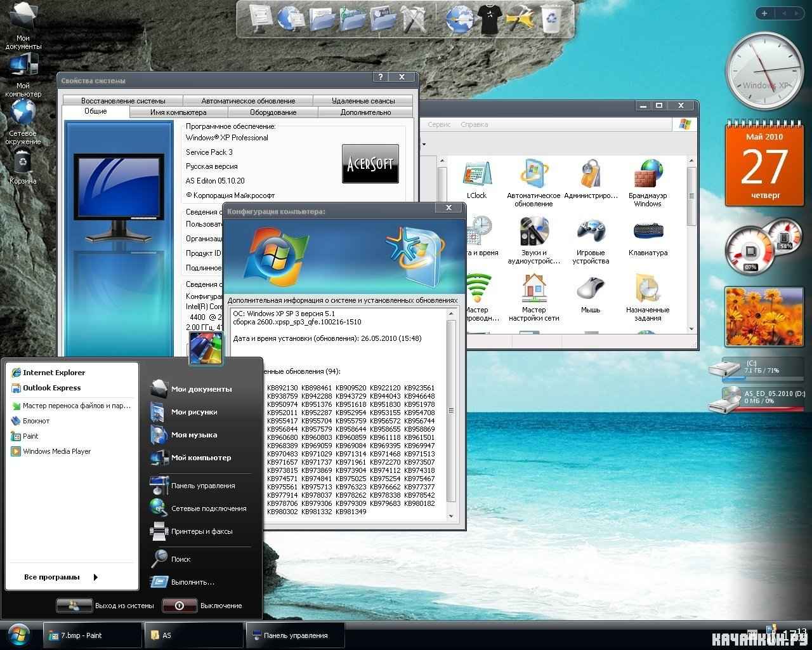Select the Общие tab
812x650 pixels.
point(96,111)
